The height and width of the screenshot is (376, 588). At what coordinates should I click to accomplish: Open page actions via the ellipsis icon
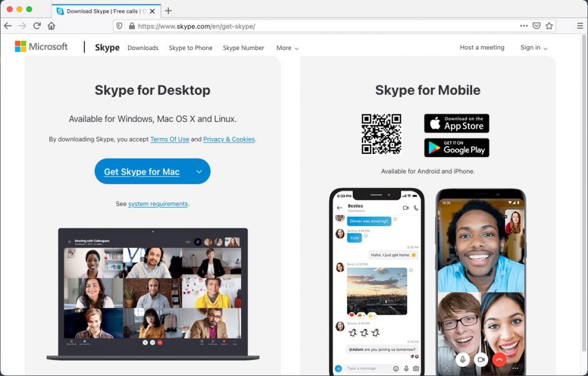tap(524, 26)
